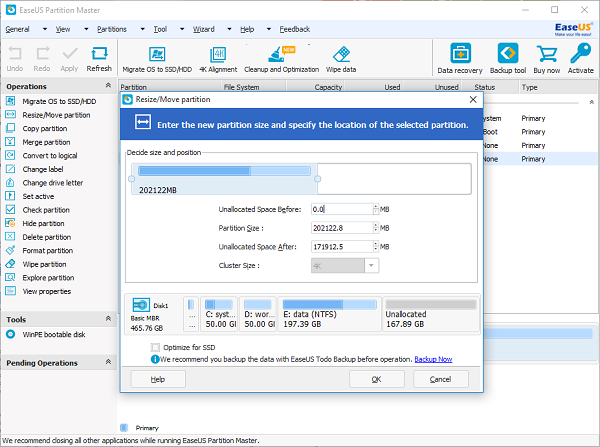Open Explore partition operation
Viewport: 600px width, 447px height.
click(x=48, y=278)
